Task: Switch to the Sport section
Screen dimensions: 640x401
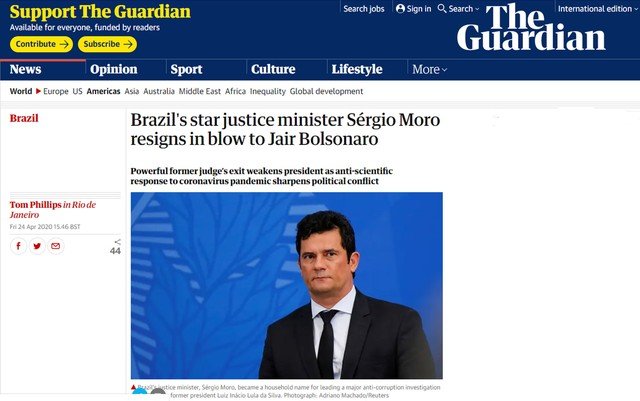Action: point(187,69)
